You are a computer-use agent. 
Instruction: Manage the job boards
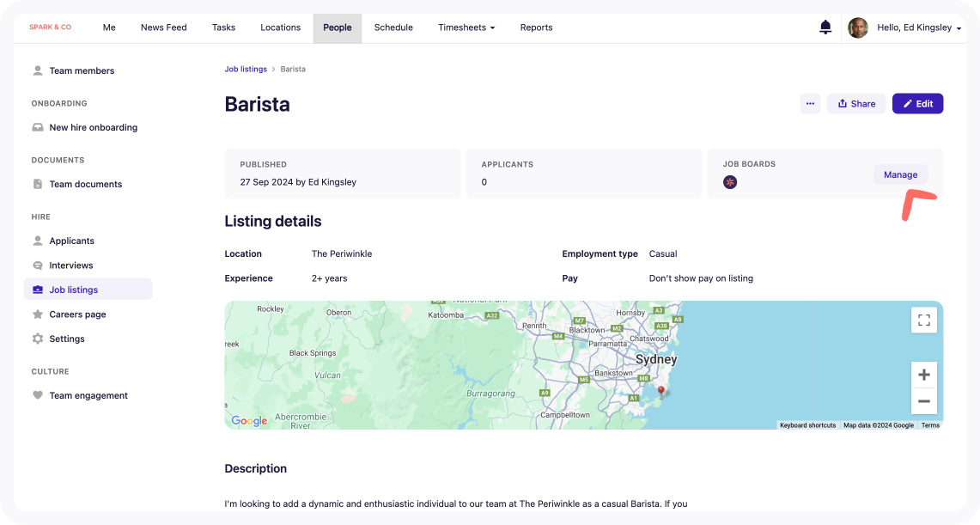click(901, 175)
